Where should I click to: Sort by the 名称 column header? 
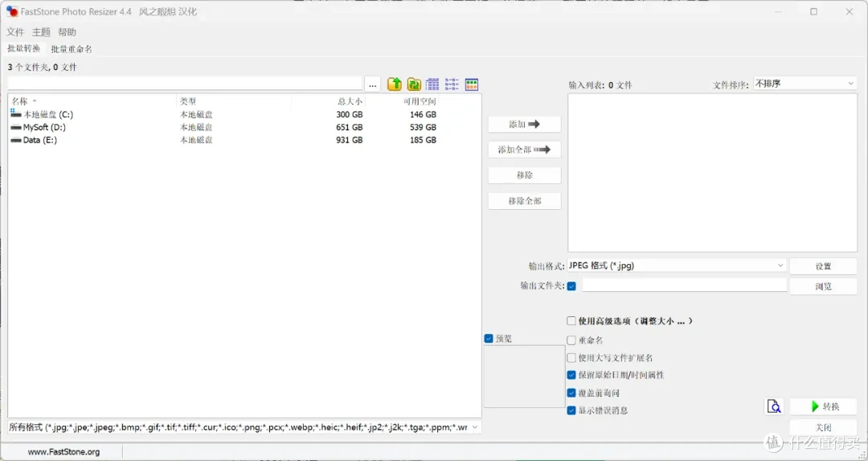(x=92, y=101)
